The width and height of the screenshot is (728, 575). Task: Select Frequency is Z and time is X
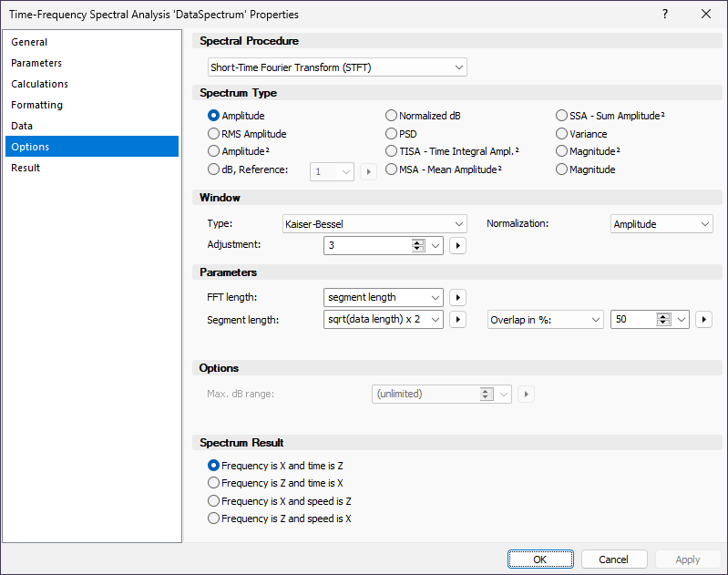coord(214,483)
